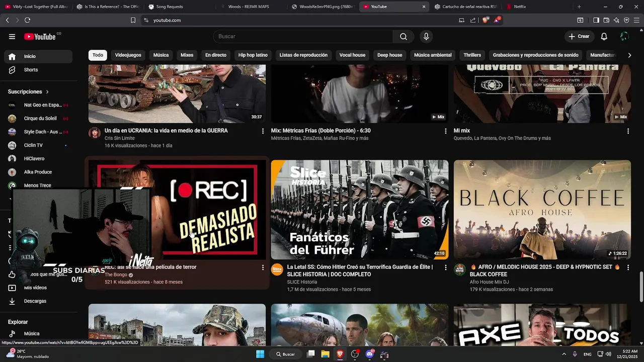Open Brave Leo AI sparkle icon
This screenshot has width=644, height=362.
point(616,20)
